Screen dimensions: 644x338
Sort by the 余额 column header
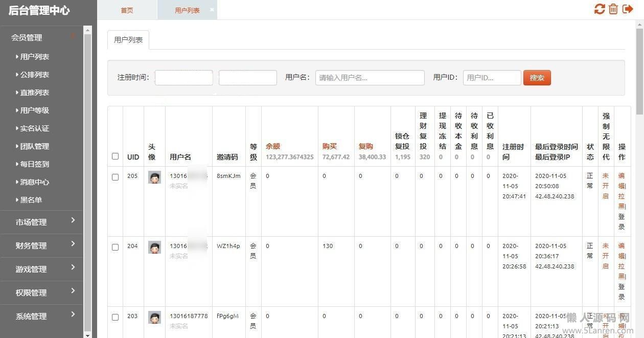273,146
